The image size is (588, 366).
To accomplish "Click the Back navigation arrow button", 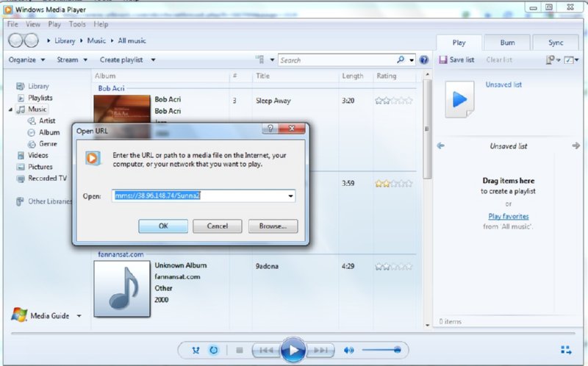I will pos(15,40).
